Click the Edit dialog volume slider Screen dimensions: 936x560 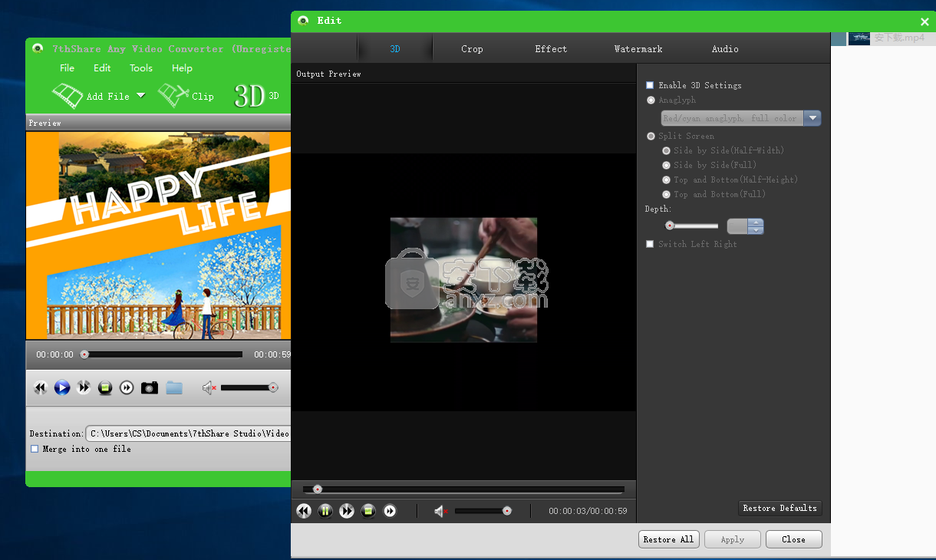coord(483,511)
